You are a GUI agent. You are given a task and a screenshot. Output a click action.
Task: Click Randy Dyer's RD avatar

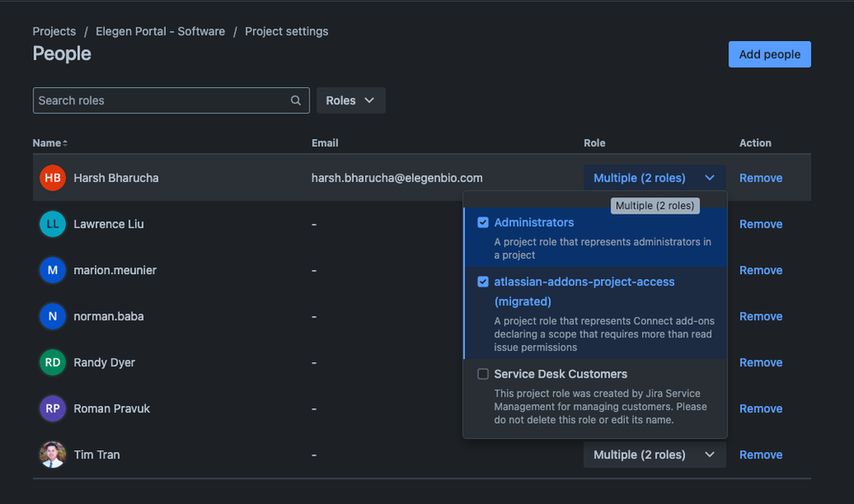click(x=53, y=362)
